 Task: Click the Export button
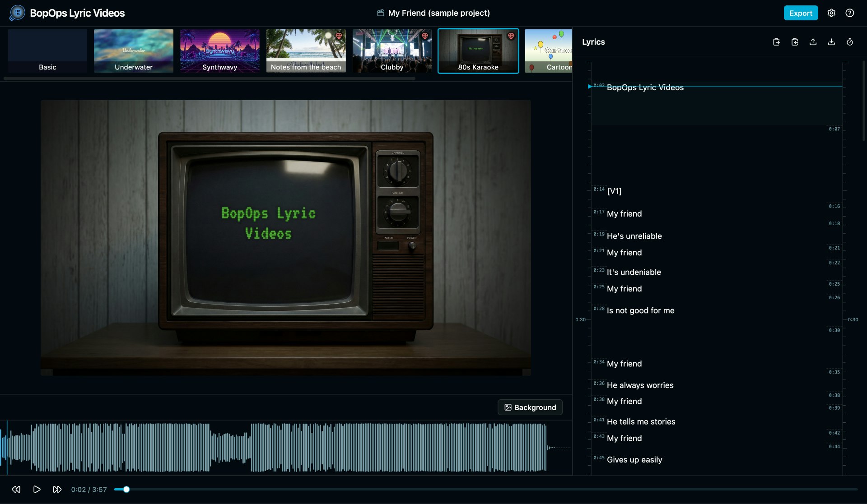pos(801,13)
